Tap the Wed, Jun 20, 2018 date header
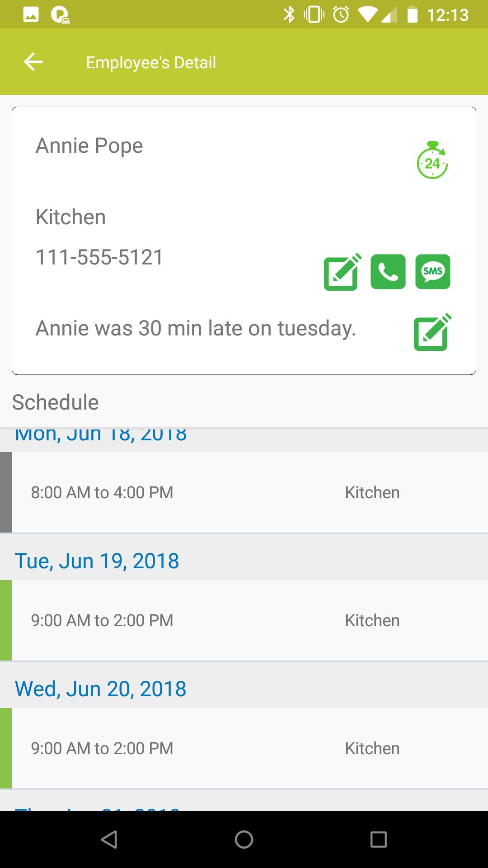This screenshot has height=868, width=488. click(100, 689)
